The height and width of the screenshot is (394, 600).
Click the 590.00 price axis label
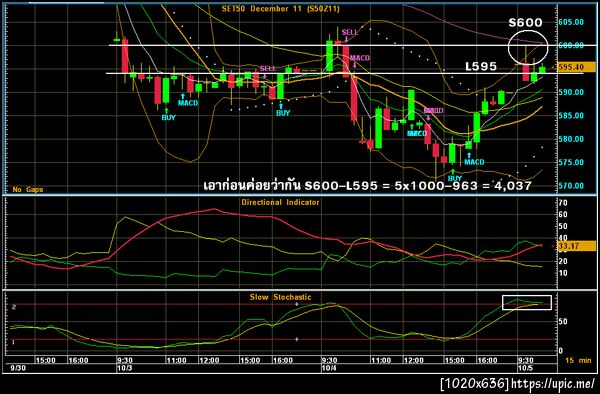[571, 92]
